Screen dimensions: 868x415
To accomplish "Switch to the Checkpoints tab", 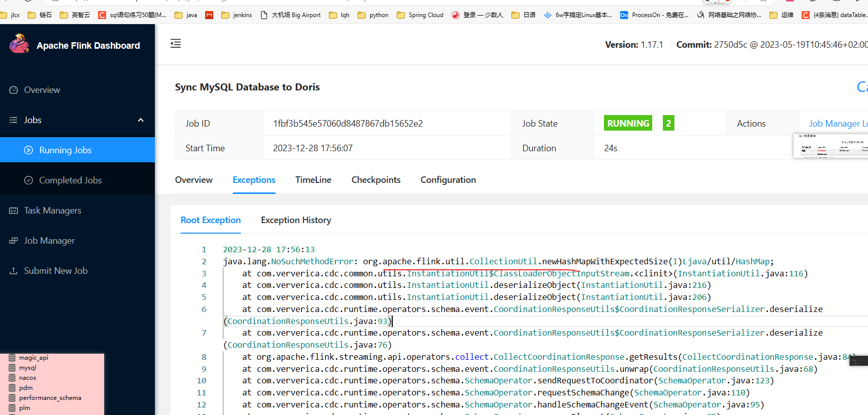I will tap(376, 180).
